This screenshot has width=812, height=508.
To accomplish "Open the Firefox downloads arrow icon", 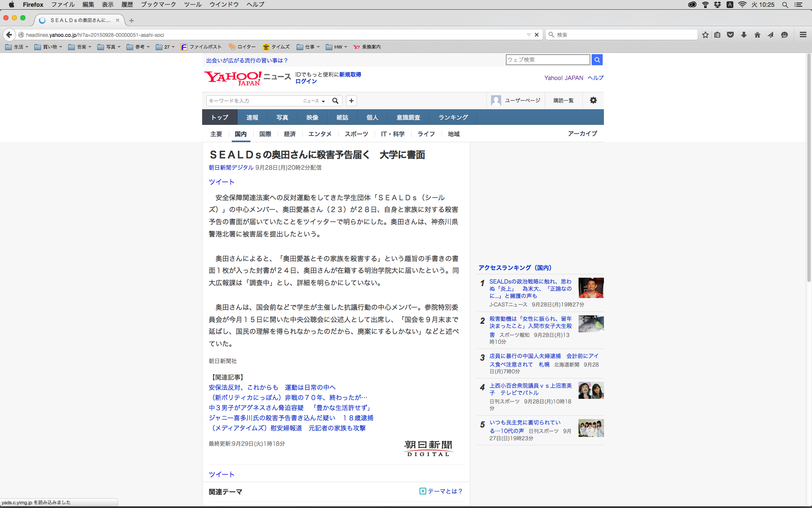I will click(x=744, y=35).
